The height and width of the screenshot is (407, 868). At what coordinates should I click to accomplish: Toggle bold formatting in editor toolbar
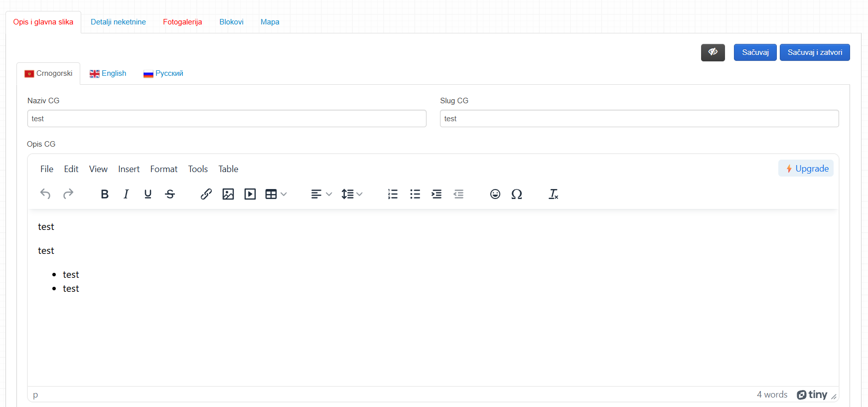(105, 194)
